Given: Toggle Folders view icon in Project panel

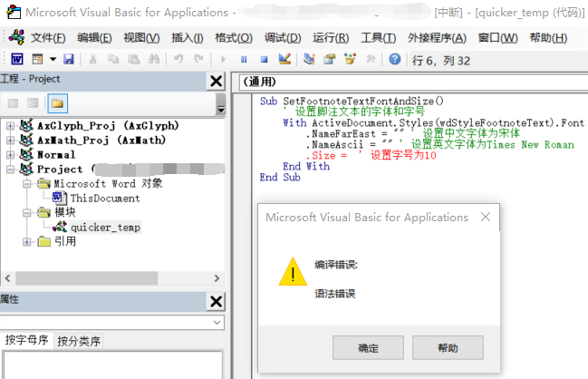Looking at the screenshot, I should (x=57, y=103).
